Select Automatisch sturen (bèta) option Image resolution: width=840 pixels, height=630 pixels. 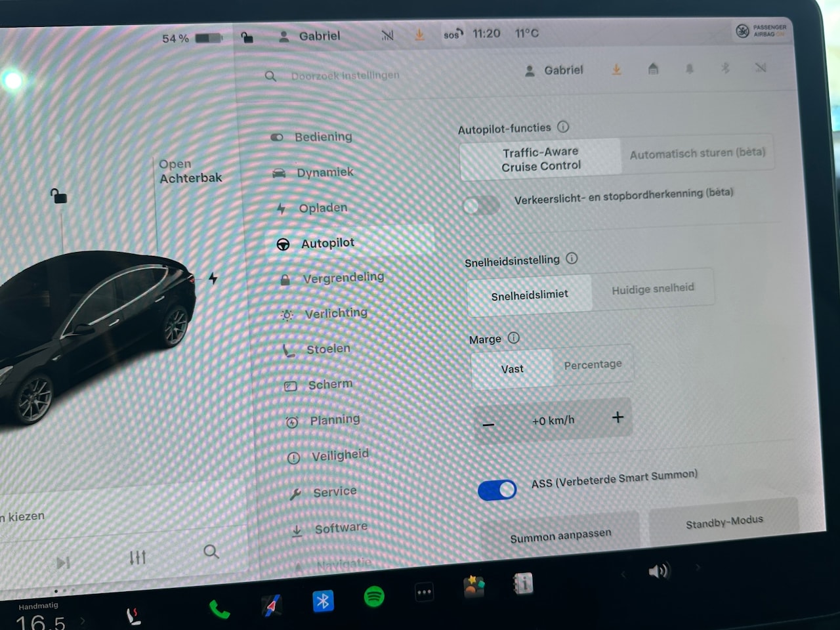[x=697, y=154]
